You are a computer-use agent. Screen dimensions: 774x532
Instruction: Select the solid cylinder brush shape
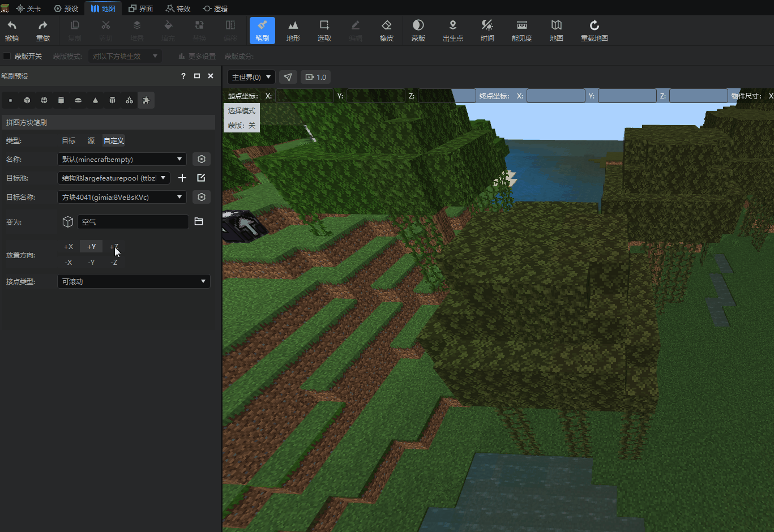(x=61, y=100)
